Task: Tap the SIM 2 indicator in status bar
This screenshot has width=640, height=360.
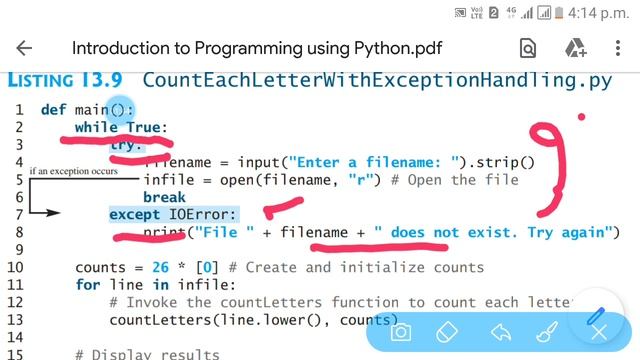Action: [493, 13]
